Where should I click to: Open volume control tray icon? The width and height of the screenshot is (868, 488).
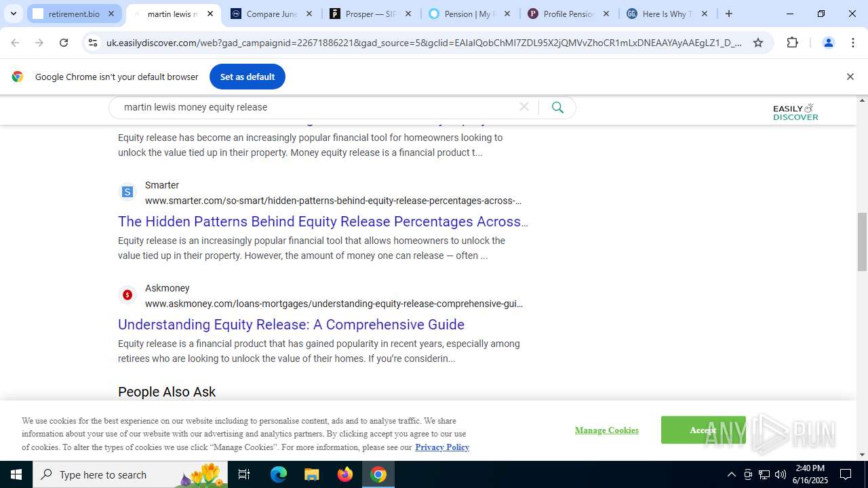[781, 474]
